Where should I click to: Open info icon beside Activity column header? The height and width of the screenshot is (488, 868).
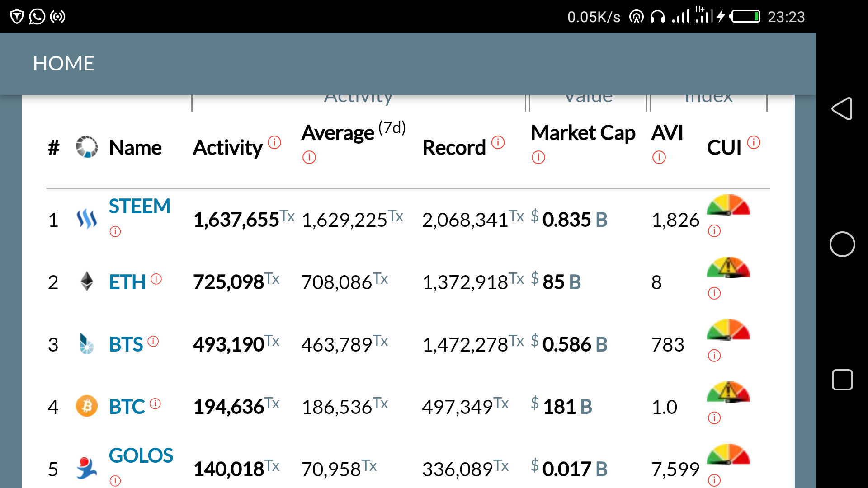click(x=274, y=142)
